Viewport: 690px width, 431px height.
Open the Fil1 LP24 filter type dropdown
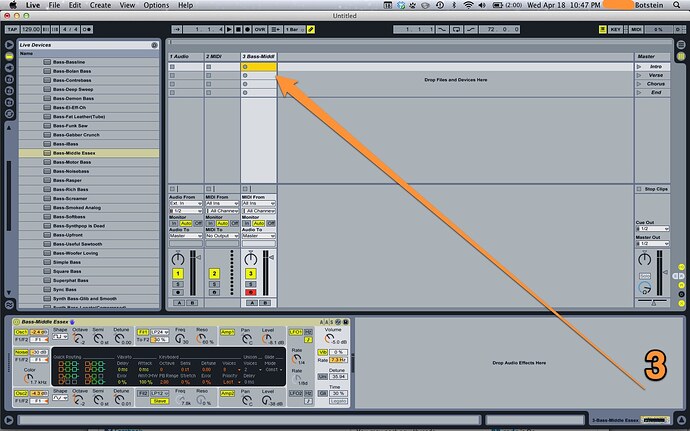[x=160, y=332]
